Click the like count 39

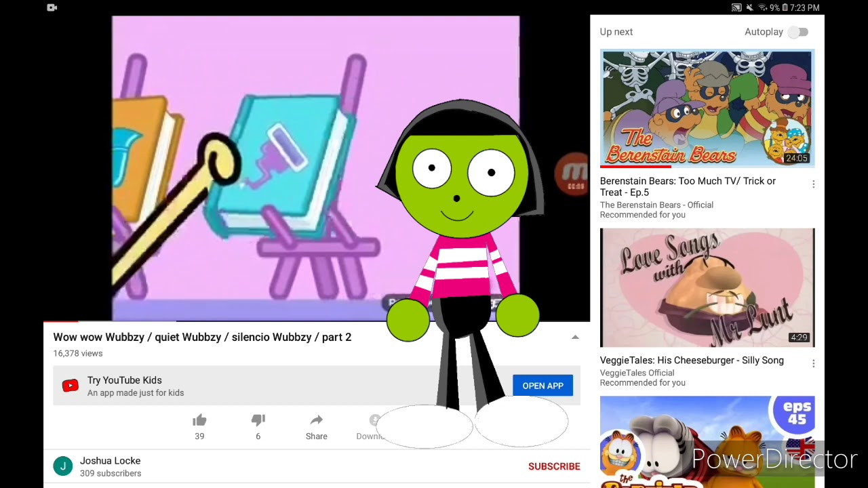pyautogui.click(x=199, y=436)
